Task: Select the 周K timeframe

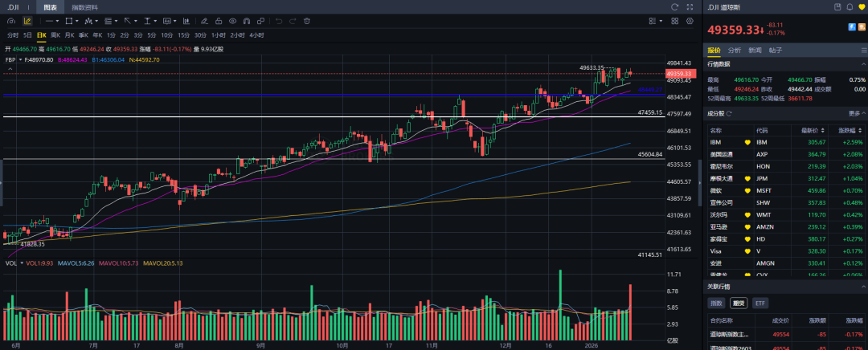Action: coord(55,35)
